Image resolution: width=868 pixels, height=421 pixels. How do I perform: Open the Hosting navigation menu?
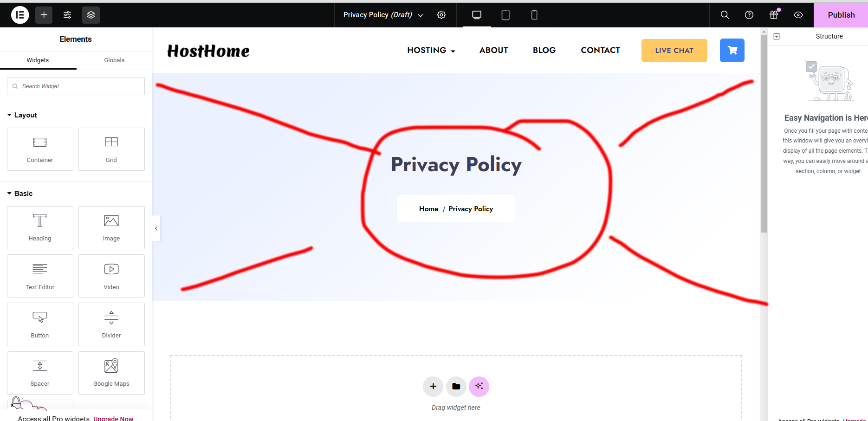[x=431, y=50]
